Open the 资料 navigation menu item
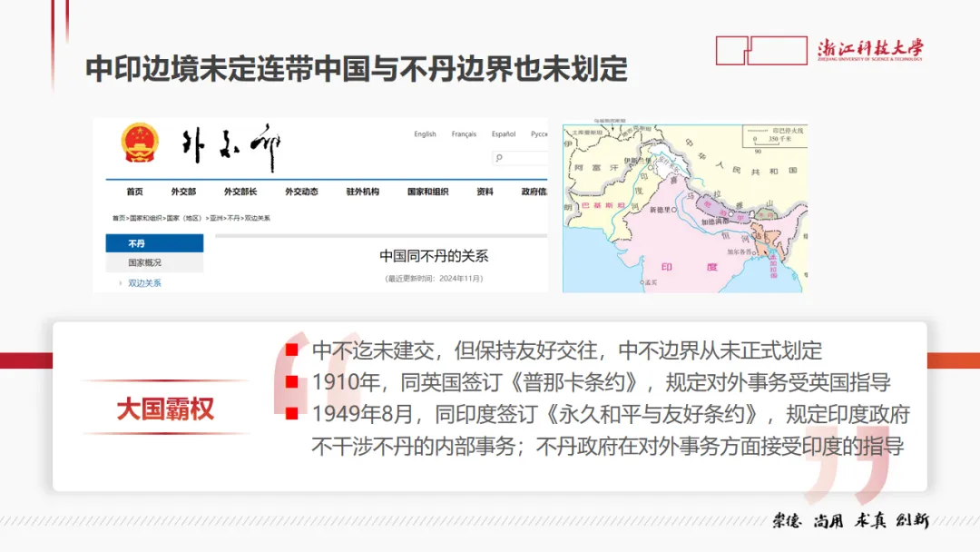Screen dimensions: 980x552 click(485, 192)
